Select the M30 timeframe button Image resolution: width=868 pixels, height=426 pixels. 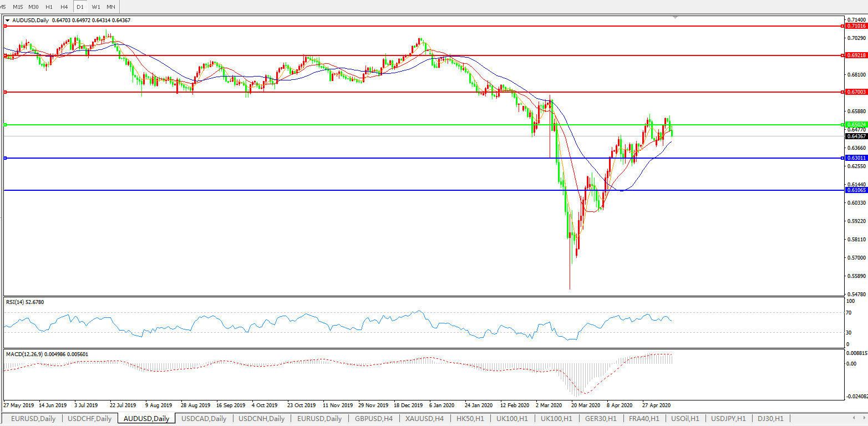tap(33, 7)
